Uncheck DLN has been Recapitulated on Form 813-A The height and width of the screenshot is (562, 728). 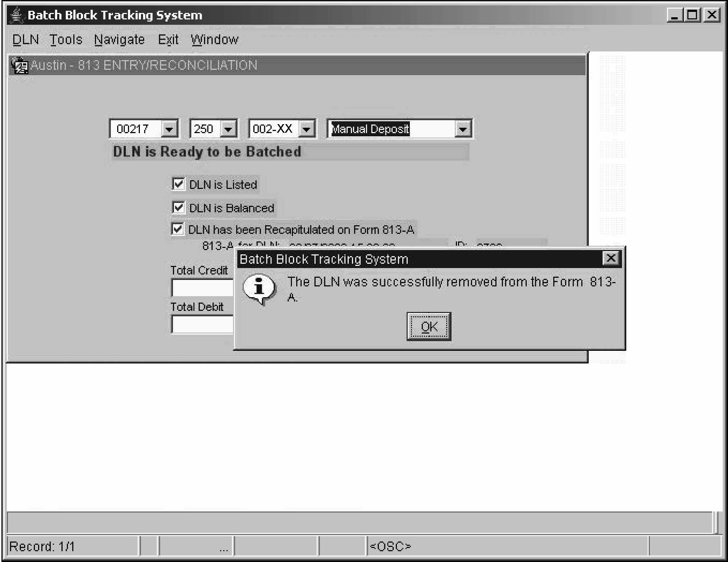[x=178, y=229]
